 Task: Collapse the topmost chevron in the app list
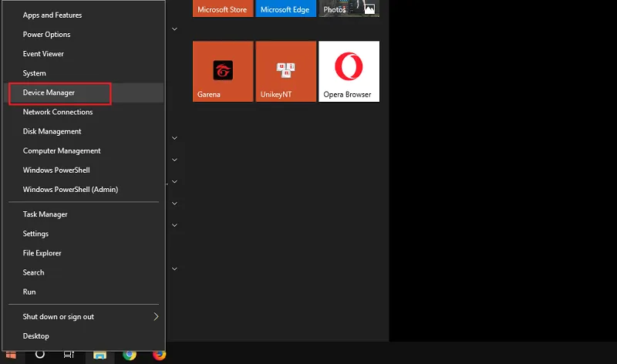tap(174, 29)
